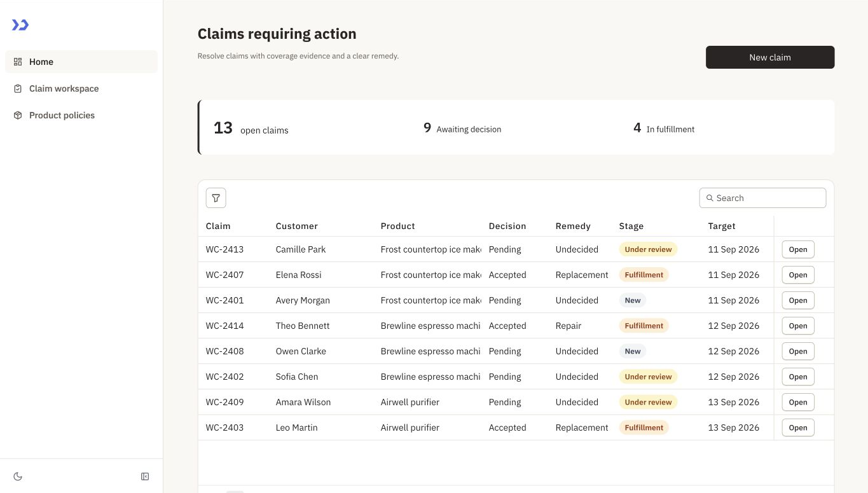Image resolution: width=868 pixels, height=493 pixels.
Task: Click the Under review badge for Sofia Chen
Action: click(x=648, y=377)
